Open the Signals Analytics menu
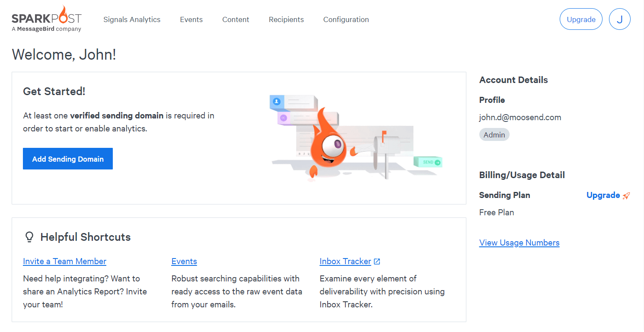The height and width of the screenshot is (332, 644). coord(132,19)
